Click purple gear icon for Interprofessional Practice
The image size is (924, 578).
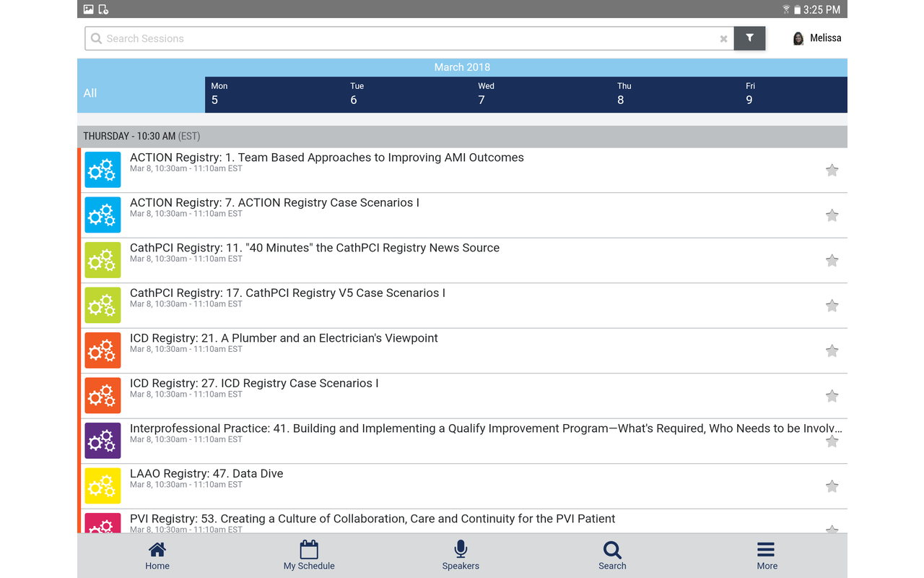pyautogui.click(x=103, y=441)
